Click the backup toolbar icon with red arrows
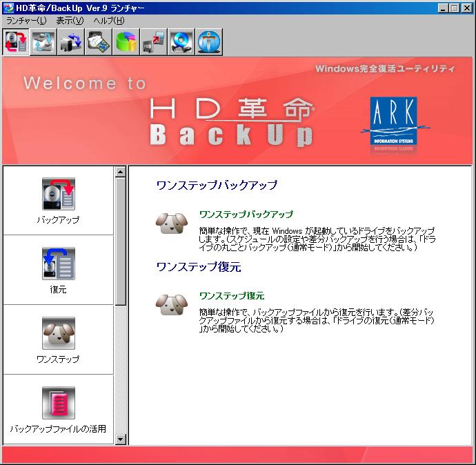 (x=16, y=42)
